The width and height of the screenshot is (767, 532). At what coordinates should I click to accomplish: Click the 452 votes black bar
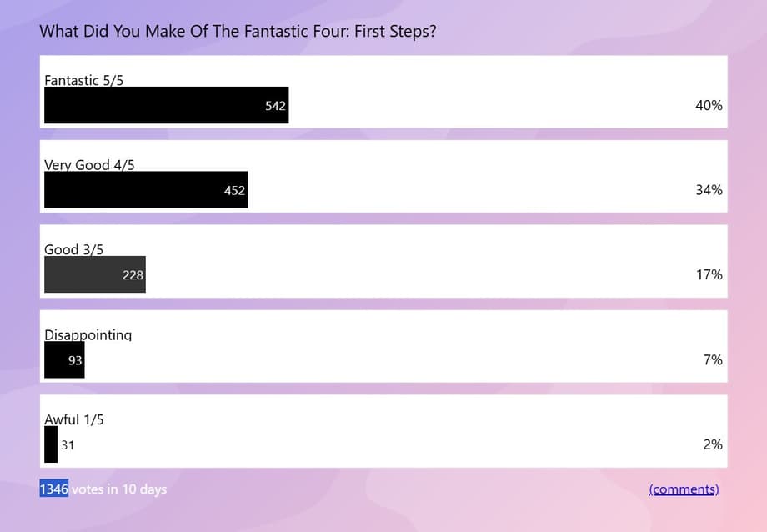[x=146, y=190]
